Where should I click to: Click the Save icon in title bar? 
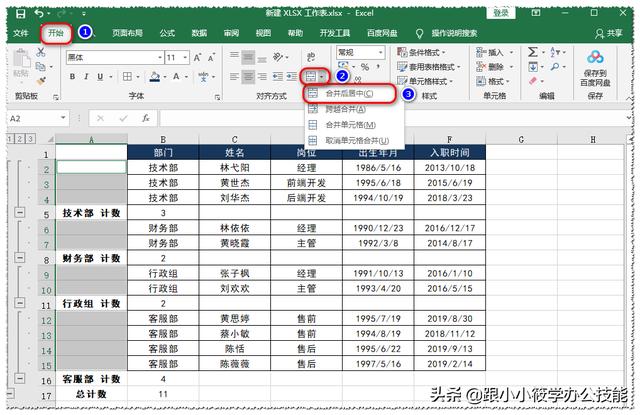tap(20, 13)
